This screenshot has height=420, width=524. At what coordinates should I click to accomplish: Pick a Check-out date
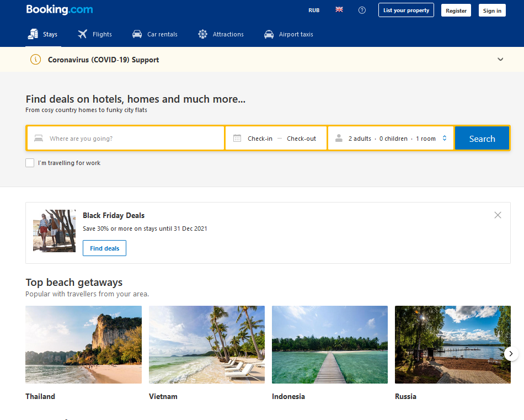point(301,139)
